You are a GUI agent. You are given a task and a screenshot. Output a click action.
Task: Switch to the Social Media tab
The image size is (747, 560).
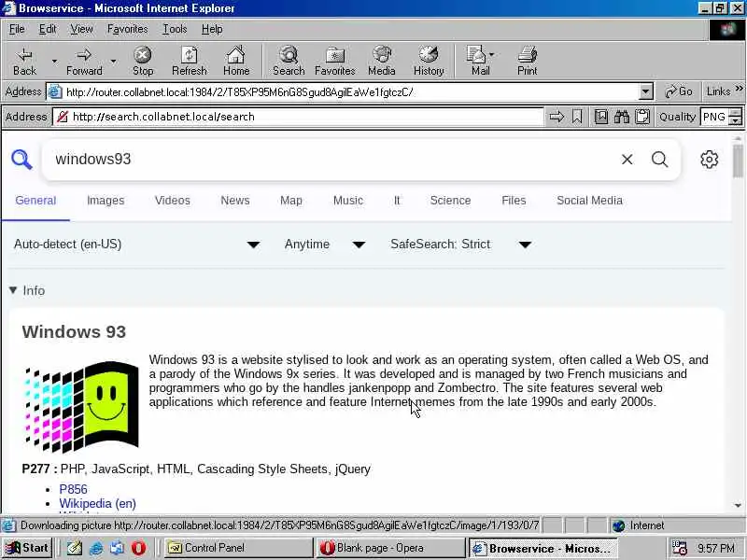coord(589,201)
